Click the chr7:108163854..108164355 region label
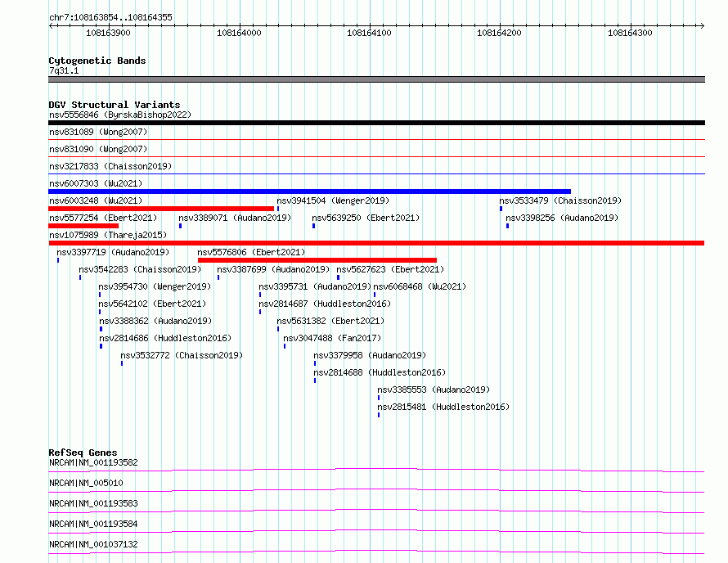This screenshot has height=563, width=728. click(x=110, y=18)
